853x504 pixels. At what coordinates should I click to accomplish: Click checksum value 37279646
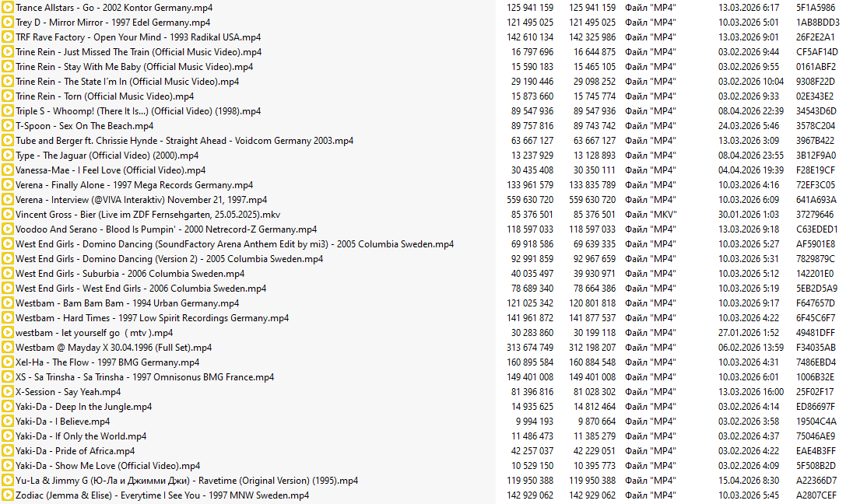pyautogui.click(x=815, y=214)
